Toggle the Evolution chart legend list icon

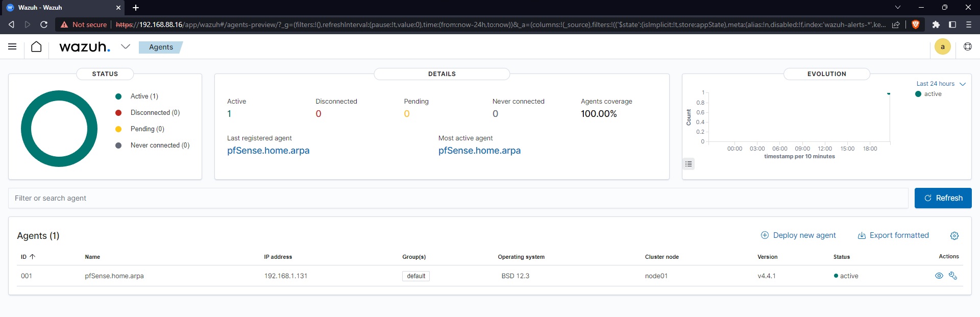point(689,164)
